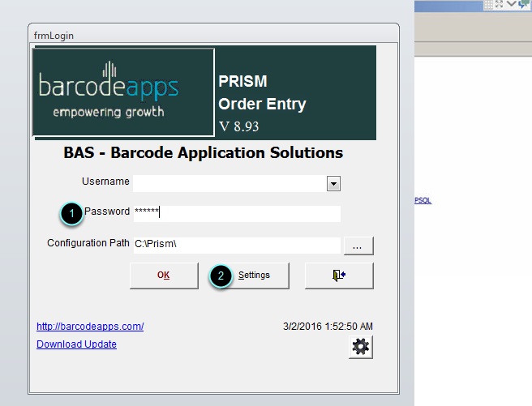
Task: Click the barcodeapps logo image
Action: pyautogui.click(x=123, y=92)
